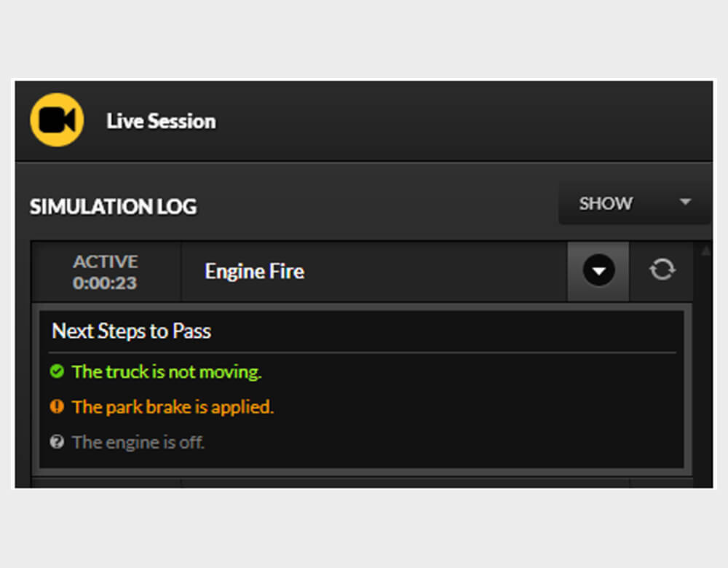Click the ACTIVE status label

105,261
